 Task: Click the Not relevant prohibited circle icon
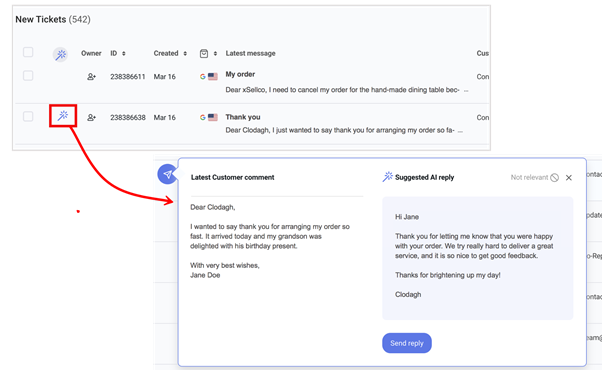[554, 177]
